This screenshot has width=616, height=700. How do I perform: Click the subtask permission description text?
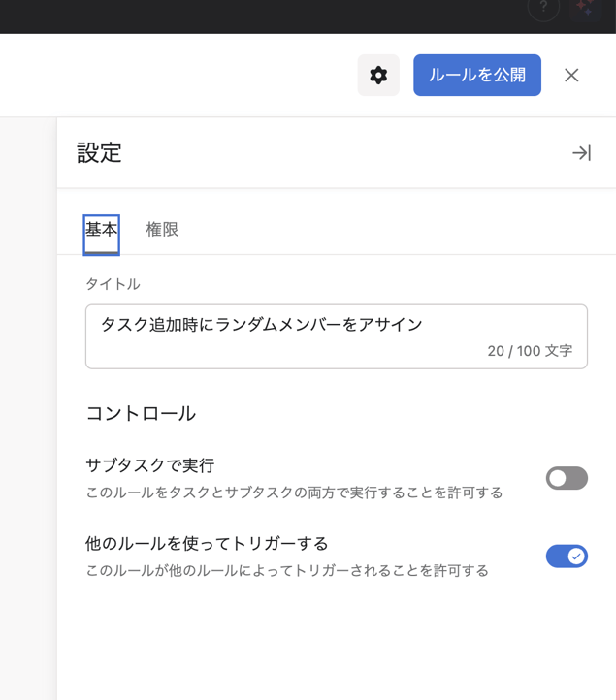(294, 493)
